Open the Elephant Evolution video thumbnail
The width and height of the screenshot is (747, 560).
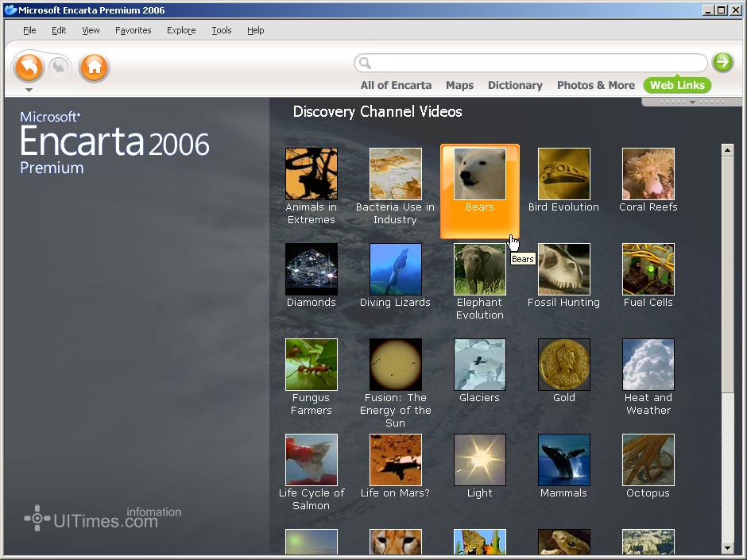click(480, 269)
